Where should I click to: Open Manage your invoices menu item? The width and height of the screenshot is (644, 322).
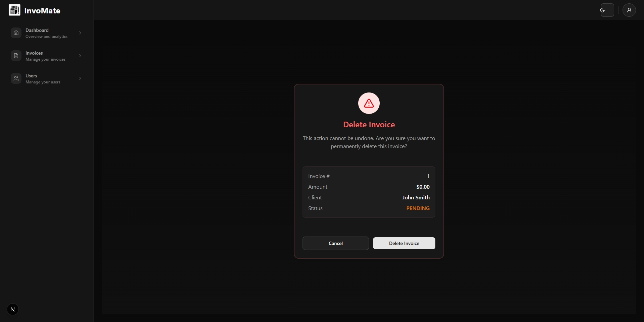click(x=45, y=56)
